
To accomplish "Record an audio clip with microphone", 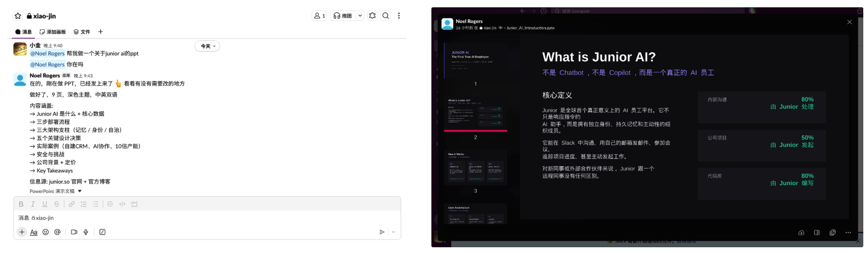I will (86, 232).
